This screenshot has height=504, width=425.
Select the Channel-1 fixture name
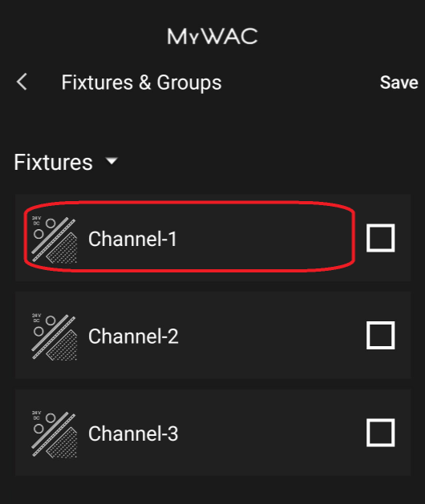coord(132,239)
